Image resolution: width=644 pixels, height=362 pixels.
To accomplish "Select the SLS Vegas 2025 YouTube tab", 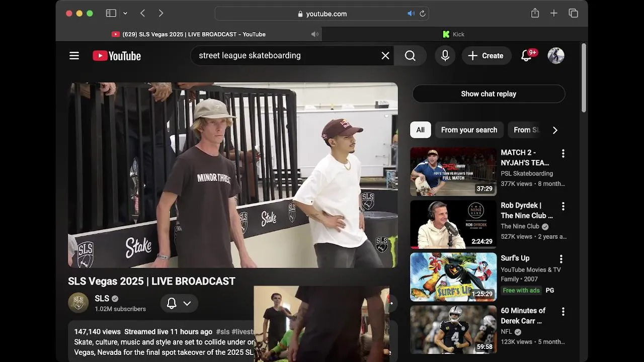I will (189, 34).
